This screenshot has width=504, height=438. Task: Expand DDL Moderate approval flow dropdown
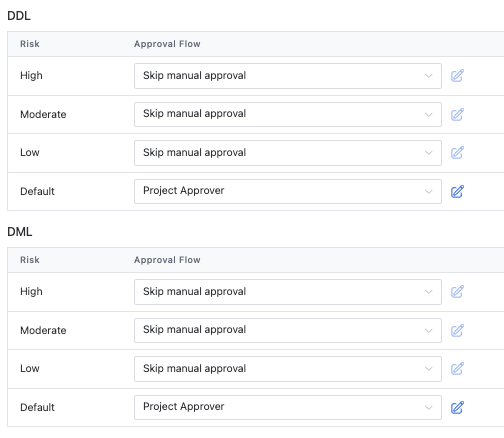288,114
